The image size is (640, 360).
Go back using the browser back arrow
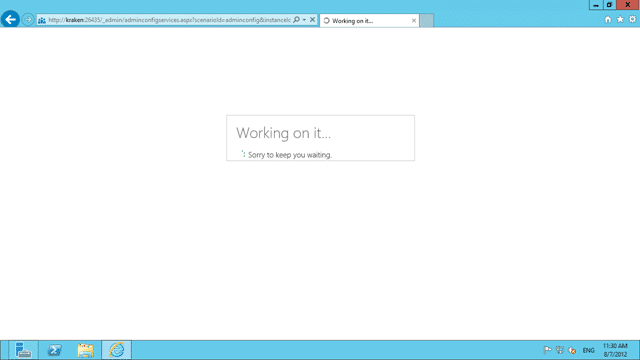(x=10, y=19)
